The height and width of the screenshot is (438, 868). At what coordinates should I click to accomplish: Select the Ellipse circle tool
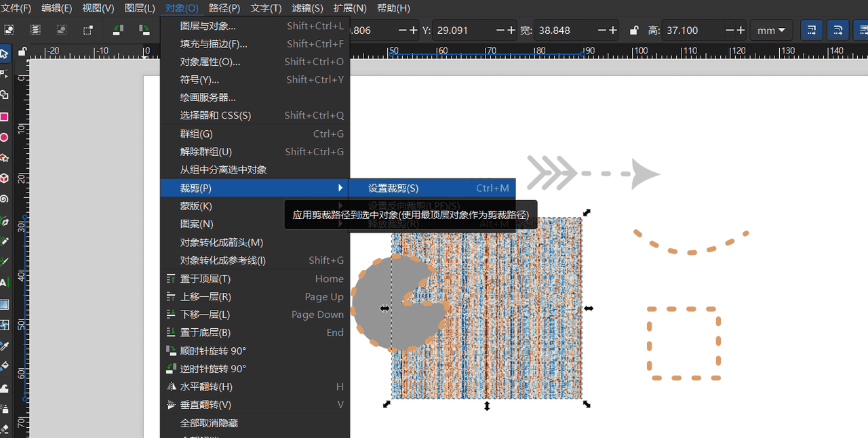pyautogui.click(x=4, y=138)
